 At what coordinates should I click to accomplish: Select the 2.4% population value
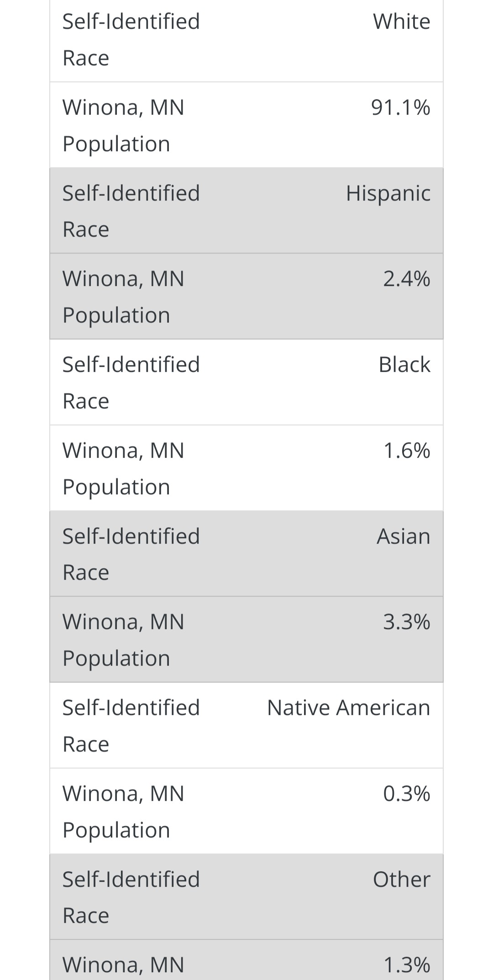(x=406, y=279)
